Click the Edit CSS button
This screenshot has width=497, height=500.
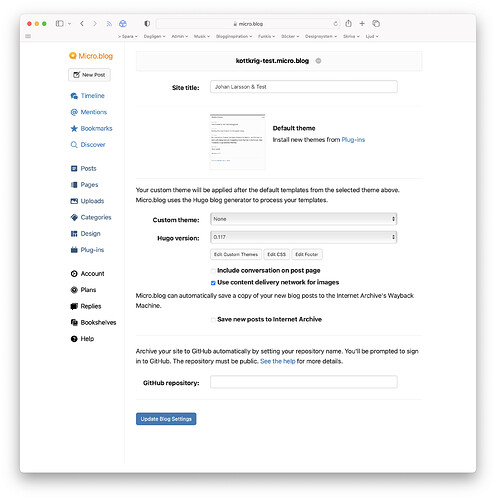tap(276, 254)
